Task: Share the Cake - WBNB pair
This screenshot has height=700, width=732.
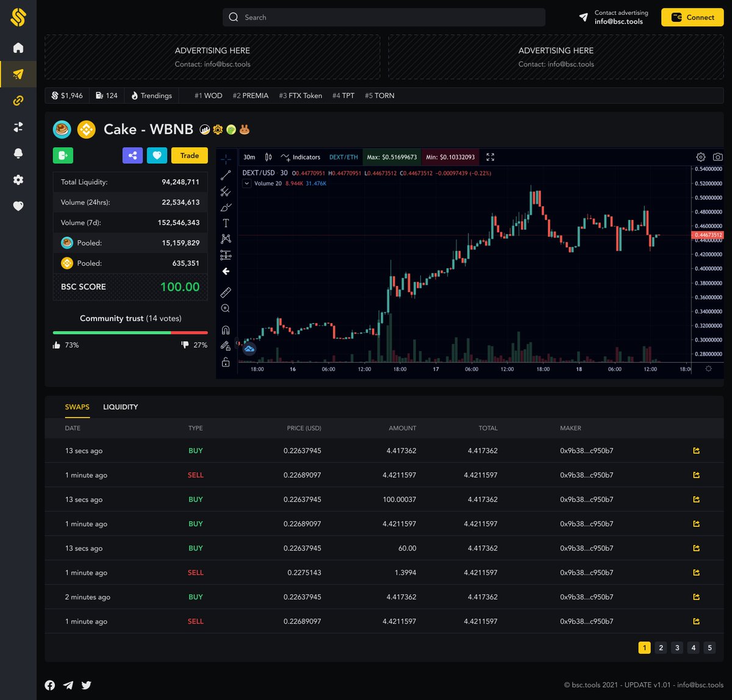Action: tap(132, 155)
